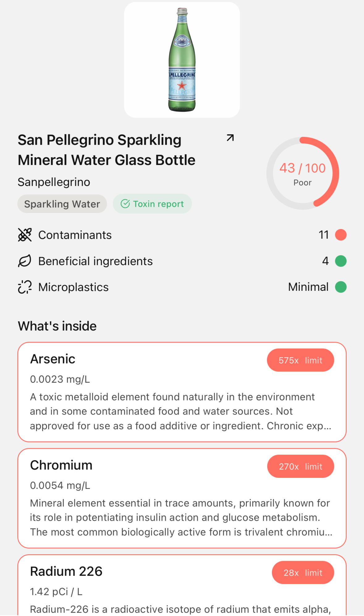Screen dimensions: 364x616
Task: Tap the 270x limit badge on Chromium
Action: (300, 466)
